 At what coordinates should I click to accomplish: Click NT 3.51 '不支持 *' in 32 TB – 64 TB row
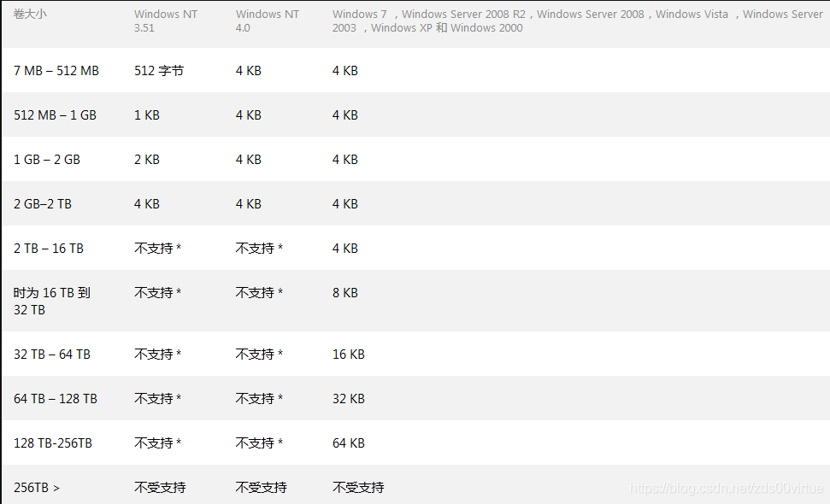[x=158, y=354]
